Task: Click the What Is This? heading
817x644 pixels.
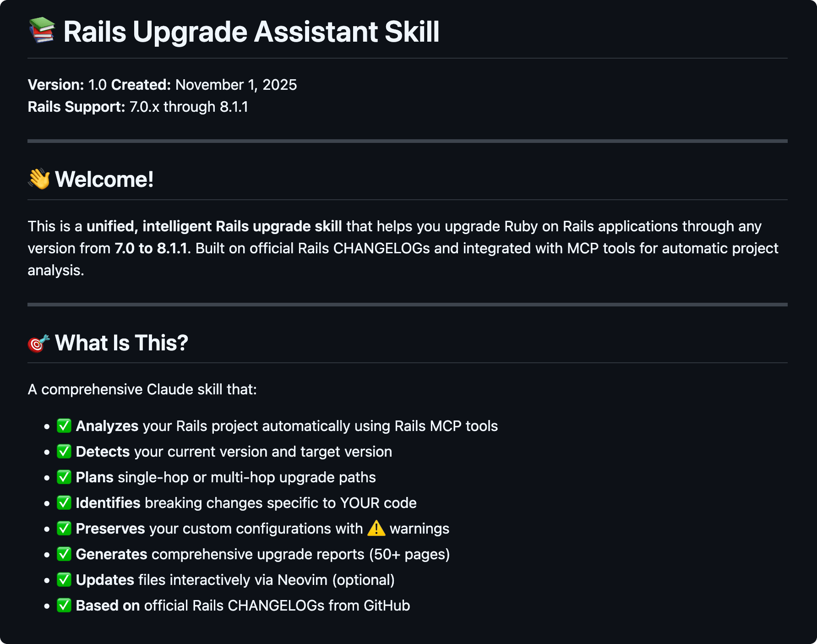Action: click(121, 343)
